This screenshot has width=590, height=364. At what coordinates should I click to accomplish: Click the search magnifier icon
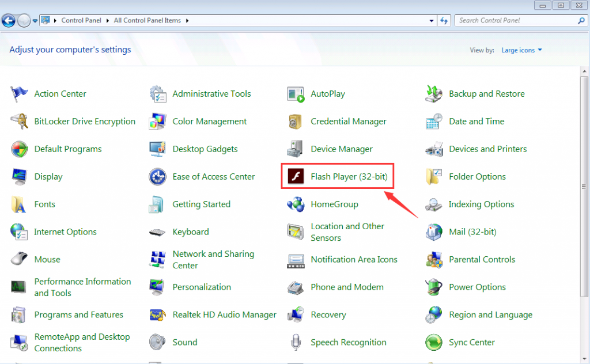click(581, 21)
